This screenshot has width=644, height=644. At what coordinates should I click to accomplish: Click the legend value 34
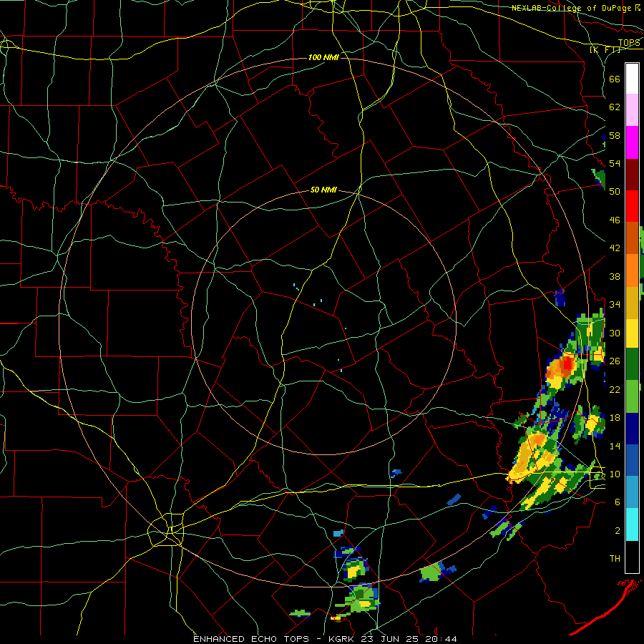point(615,305)
